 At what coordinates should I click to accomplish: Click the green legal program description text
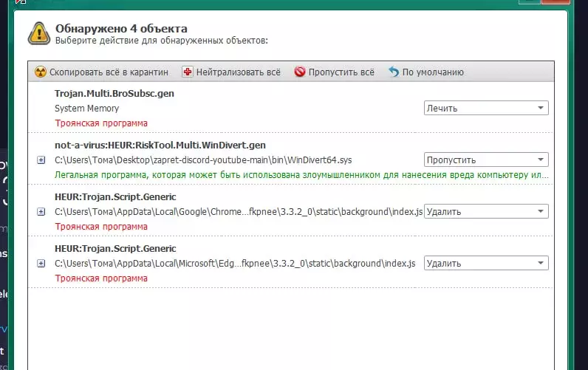coord(301,175)
